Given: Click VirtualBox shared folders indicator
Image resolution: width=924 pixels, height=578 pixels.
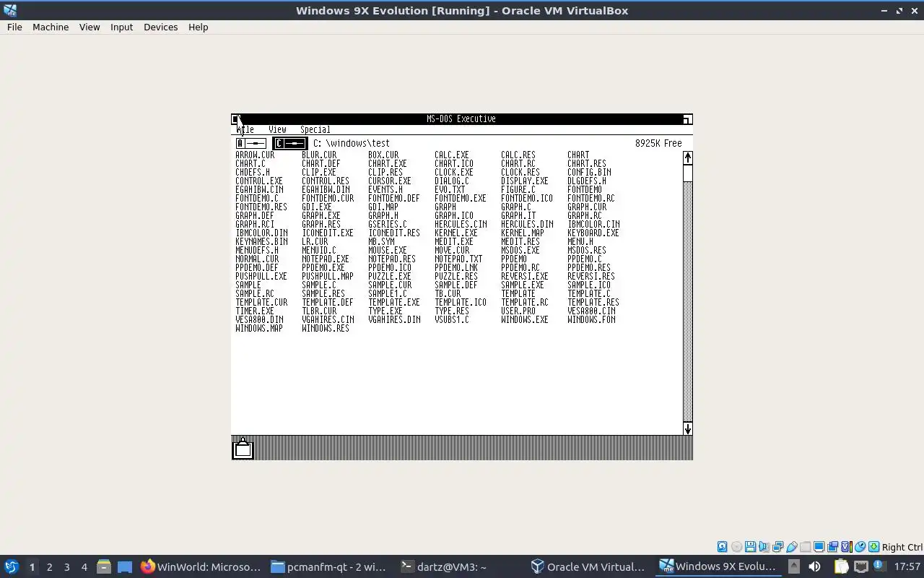Looking at the screenshot, I should (805, 547).
